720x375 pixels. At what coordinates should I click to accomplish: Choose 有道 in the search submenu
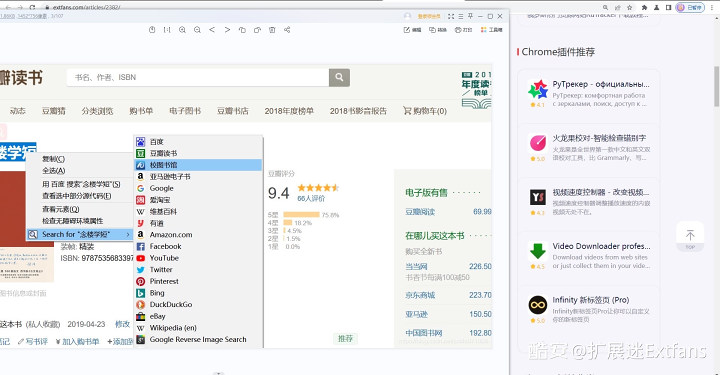click(x=199, y=223)
